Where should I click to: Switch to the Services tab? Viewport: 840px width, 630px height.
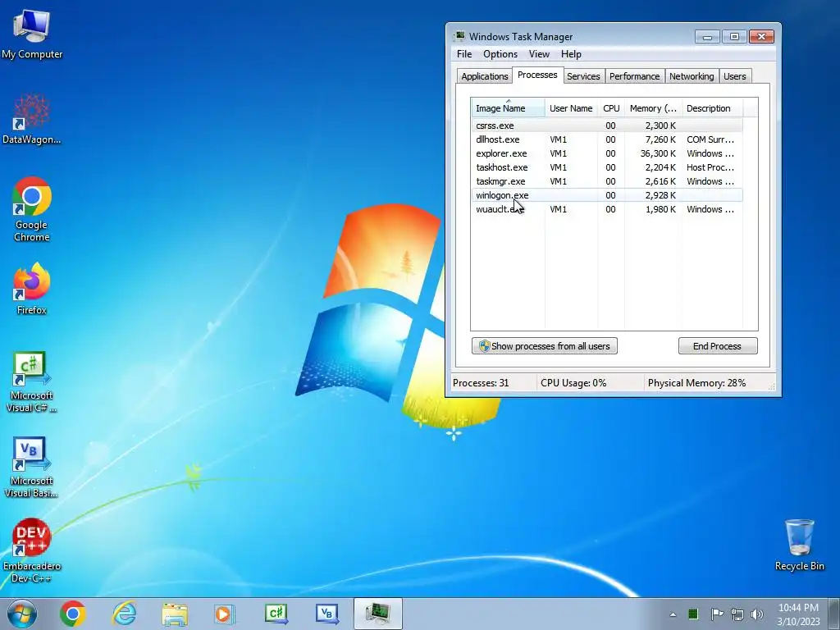(583, 76)
